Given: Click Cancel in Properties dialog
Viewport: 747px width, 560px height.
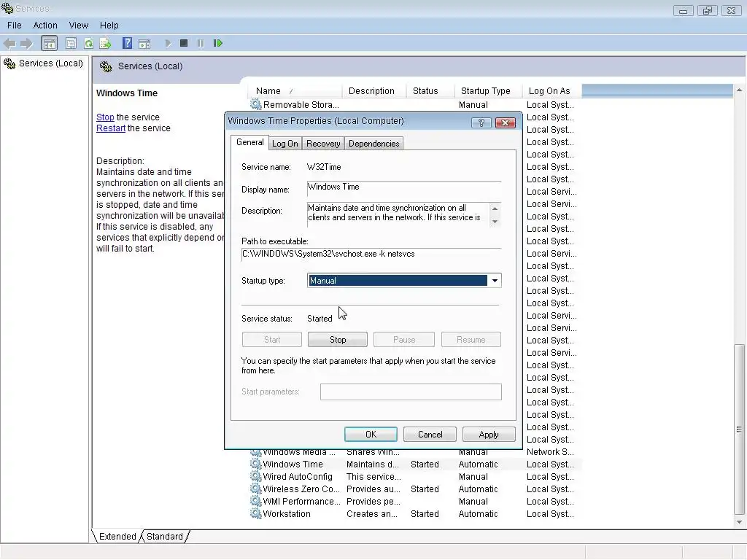Looking at the screenshot, I should click(x=430, y=435).
